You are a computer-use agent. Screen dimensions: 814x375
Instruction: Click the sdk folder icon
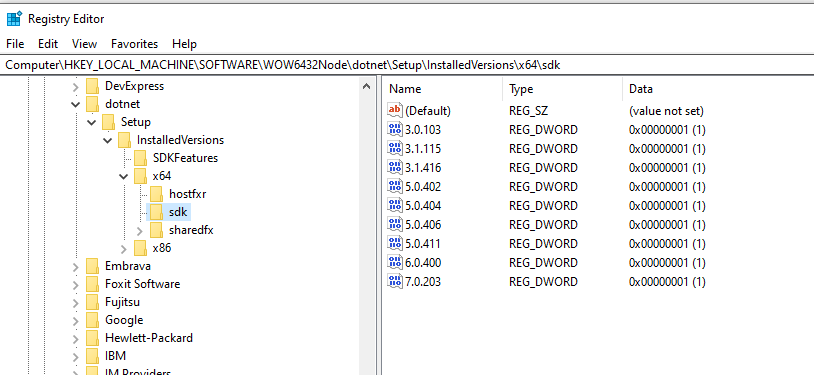tap(157, 212)
